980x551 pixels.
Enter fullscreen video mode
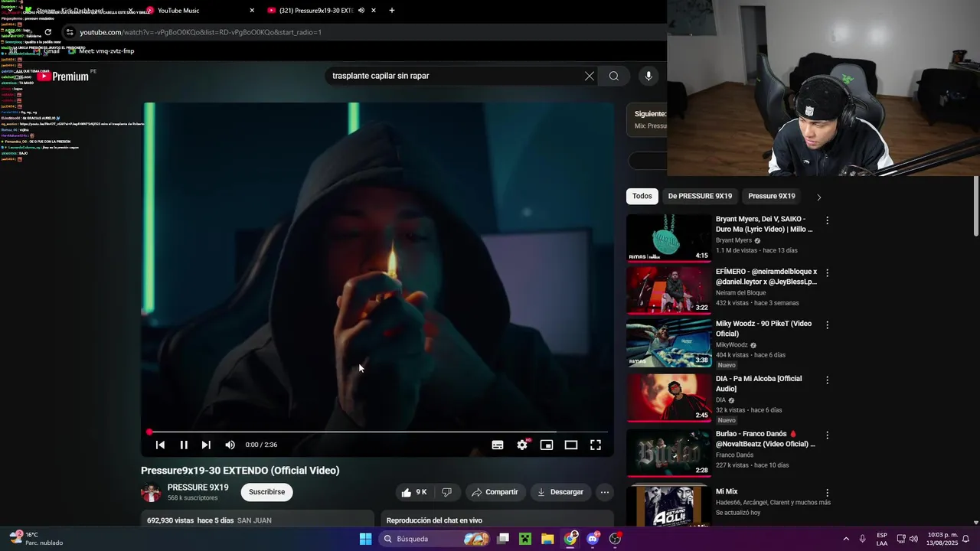[x=596, y=445]
